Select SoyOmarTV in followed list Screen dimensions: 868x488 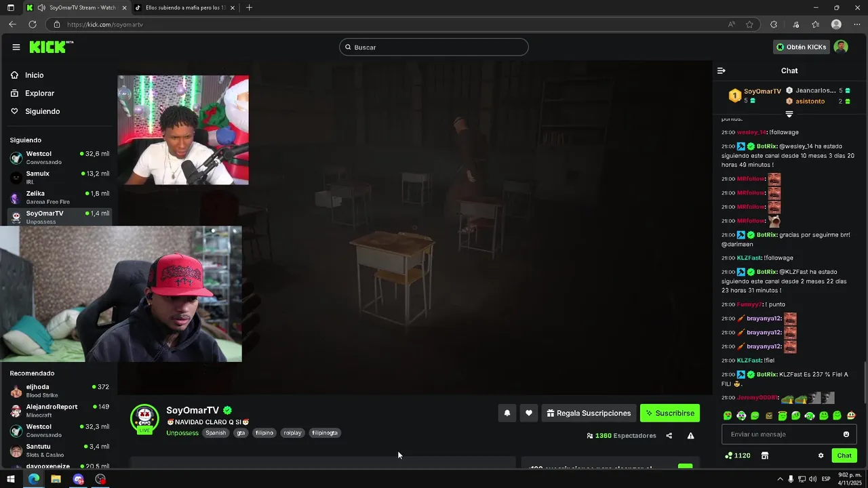60,217
